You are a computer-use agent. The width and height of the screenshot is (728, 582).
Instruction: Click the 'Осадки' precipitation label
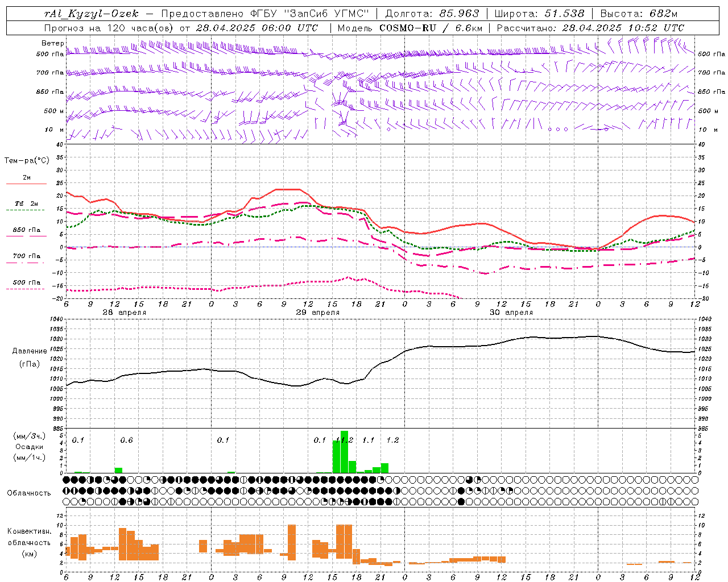click(30, 447)
